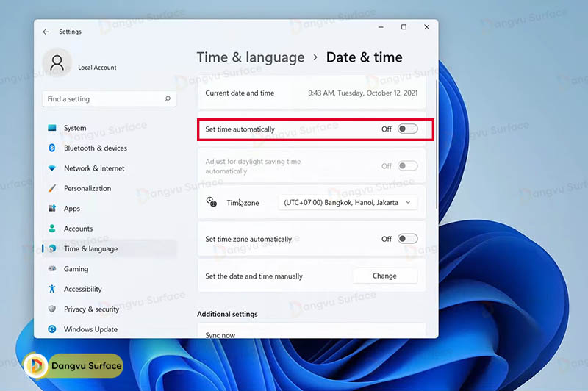588x391 pixels.
Task: Click Time & language breadcrumb link
Action: pyautogui.click(x=251, y=57)
